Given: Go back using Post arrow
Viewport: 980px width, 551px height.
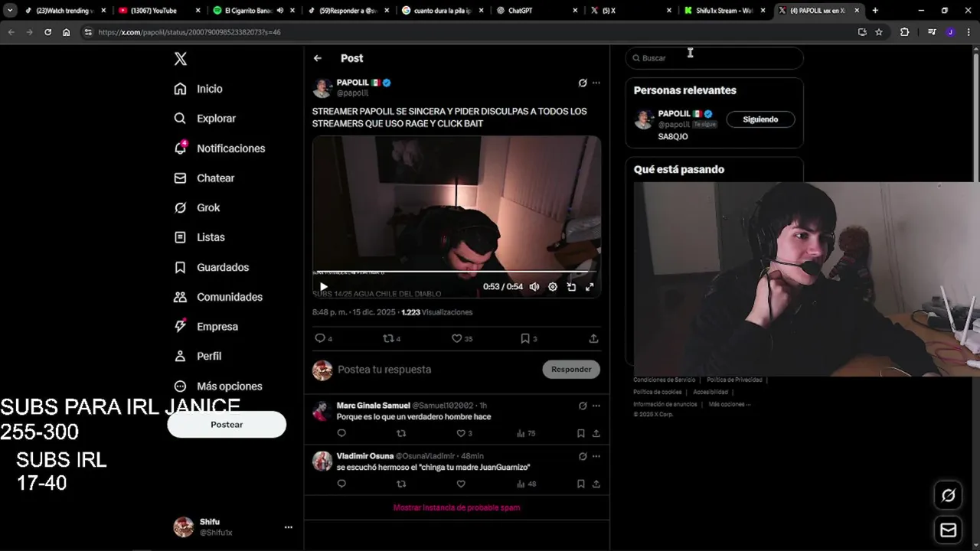Looking at the screenshot, I should 318,58.
